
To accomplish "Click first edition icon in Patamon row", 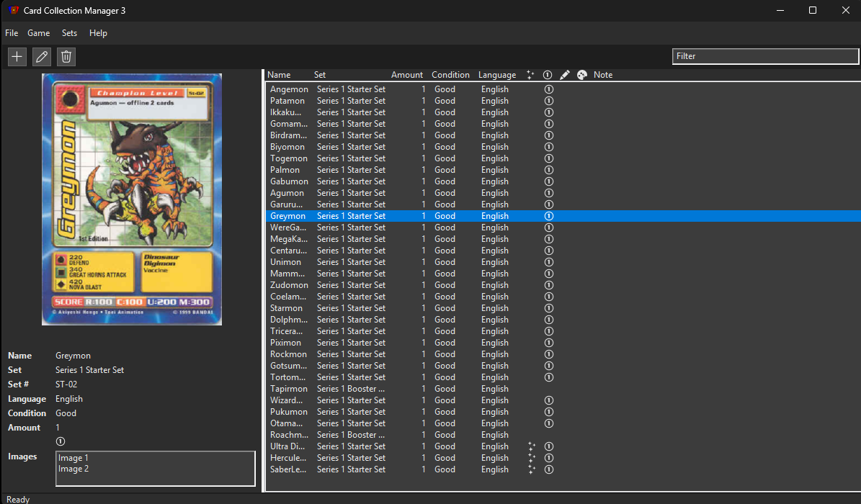I will pyautogui.click(x=548, y=101).
